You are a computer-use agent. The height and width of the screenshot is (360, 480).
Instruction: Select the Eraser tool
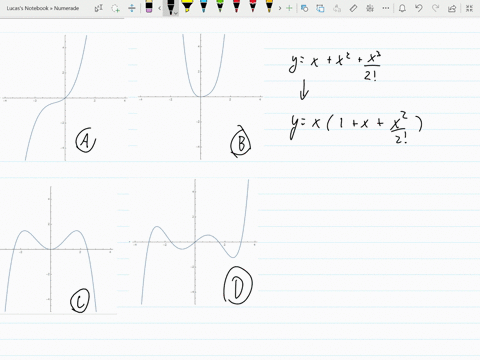tap(149, 7)
